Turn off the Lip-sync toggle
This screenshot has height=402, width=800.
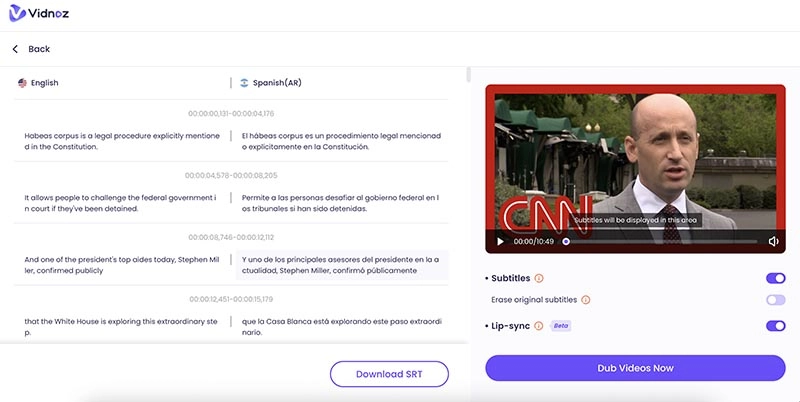pyautogui.click(x=775, y=326)
